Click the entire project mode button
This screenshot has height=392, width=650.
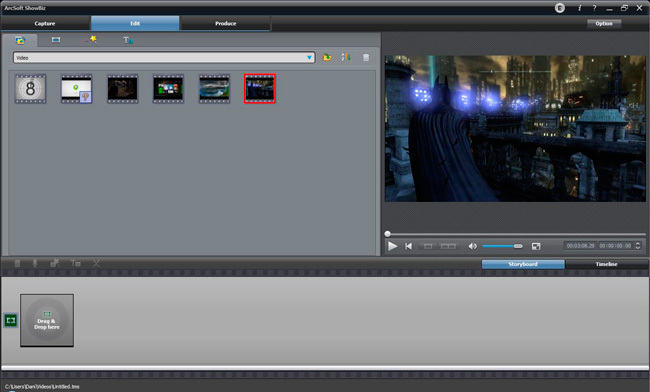[448, 246]
